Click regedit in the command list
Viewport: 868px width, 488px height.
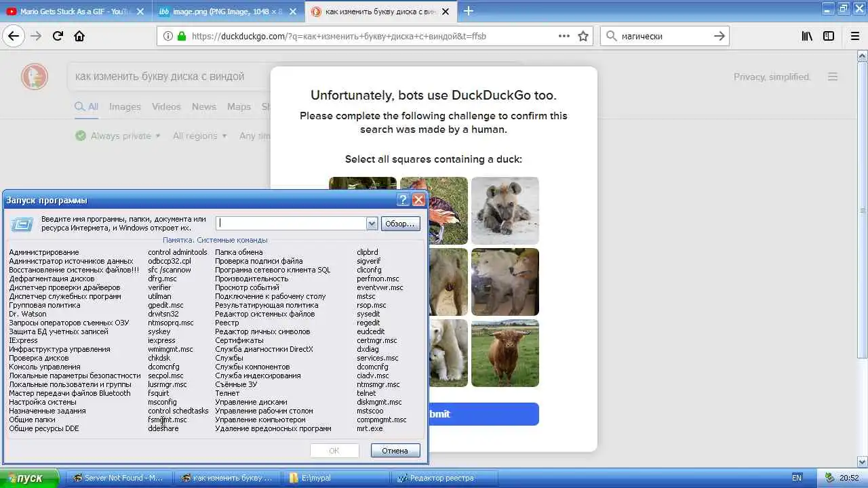[x=368, y=323]
